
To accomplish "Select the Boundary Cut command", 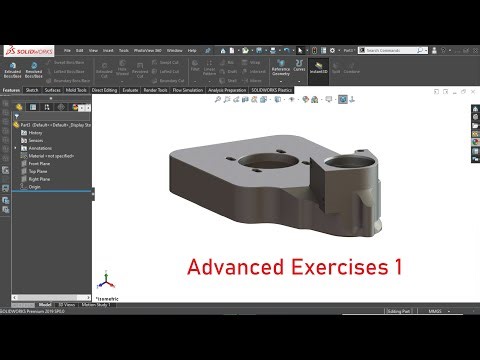I will click(168, 81).
